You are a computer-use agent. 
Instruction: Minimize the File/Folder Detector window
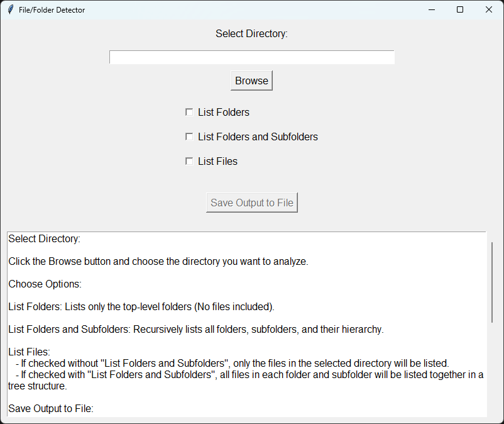tap(432, 9)
